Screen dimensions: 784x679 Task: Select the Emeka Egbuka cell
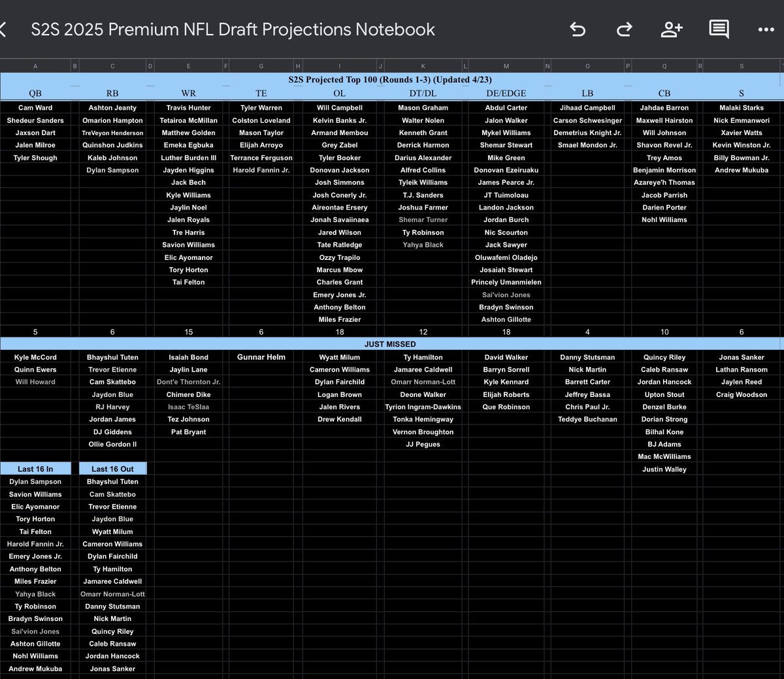(x=189, y=145)
